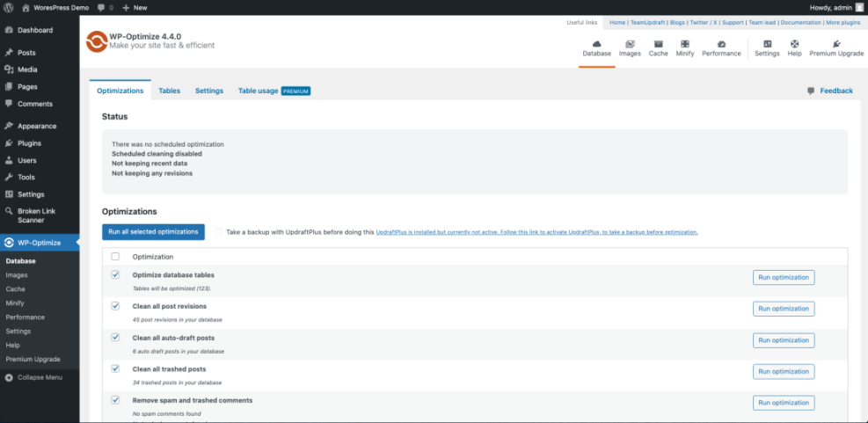868x423 pixels.
Task: Open Dashboard in the sidebar
Action: (35, 31)
